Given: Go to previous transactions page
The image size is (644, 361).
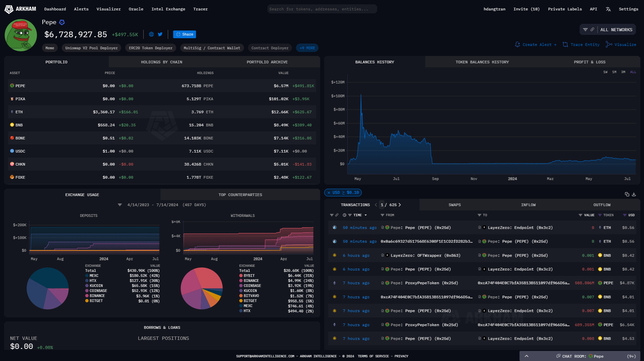Looking at the screenshot, I should point(376,205).
